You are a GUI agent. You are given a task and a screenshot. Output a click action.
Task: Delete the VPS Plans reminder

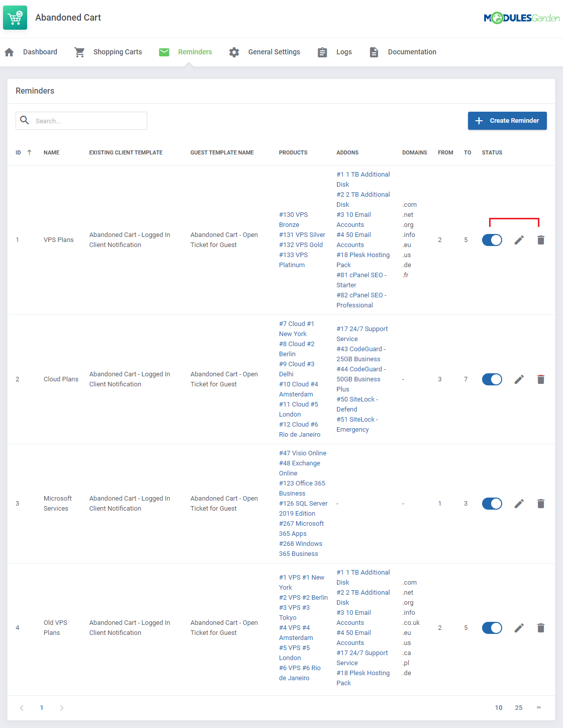[x=541, y=240]
